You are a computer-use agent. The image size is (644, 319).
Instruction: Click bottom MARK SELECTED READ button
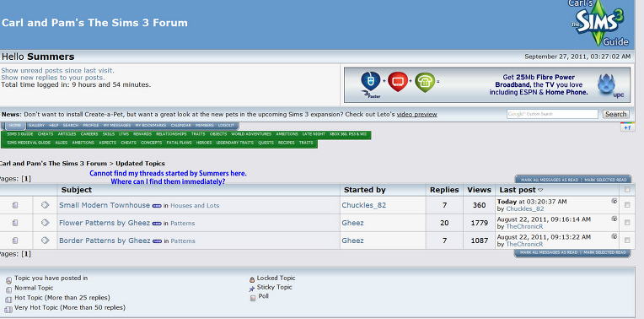605,252
